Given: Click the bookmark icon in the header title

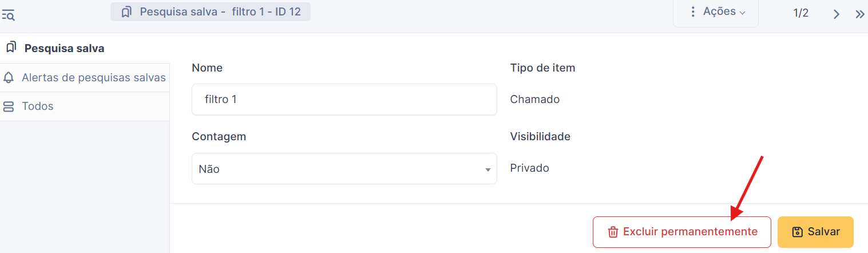Looking at the screenshot, I should [x=127, y=12].
